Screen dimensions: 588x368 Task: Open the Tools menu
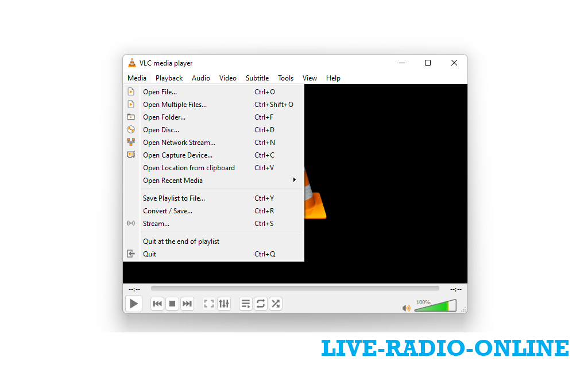285,78
